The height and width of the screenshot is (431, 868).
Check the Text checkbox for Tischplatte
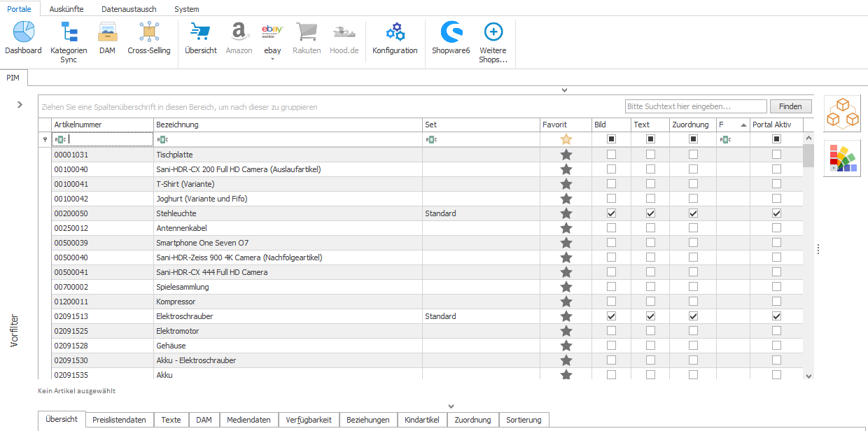click(651, 155)
